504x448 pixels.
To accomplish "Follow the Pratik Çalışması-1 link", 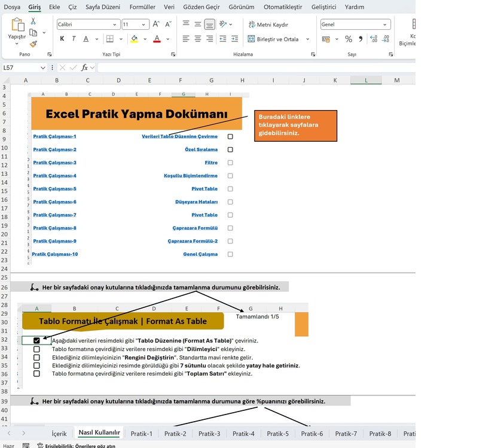I will click(x=54, y=136).
